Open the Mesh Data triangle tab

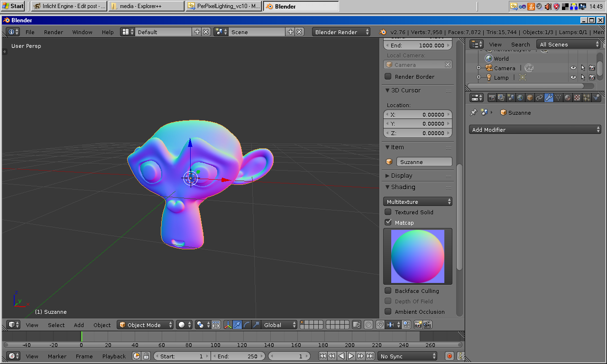(558, 98)
